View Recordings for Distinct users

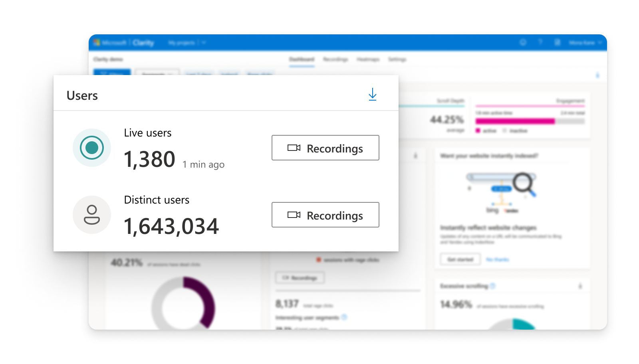click(325, 215)
